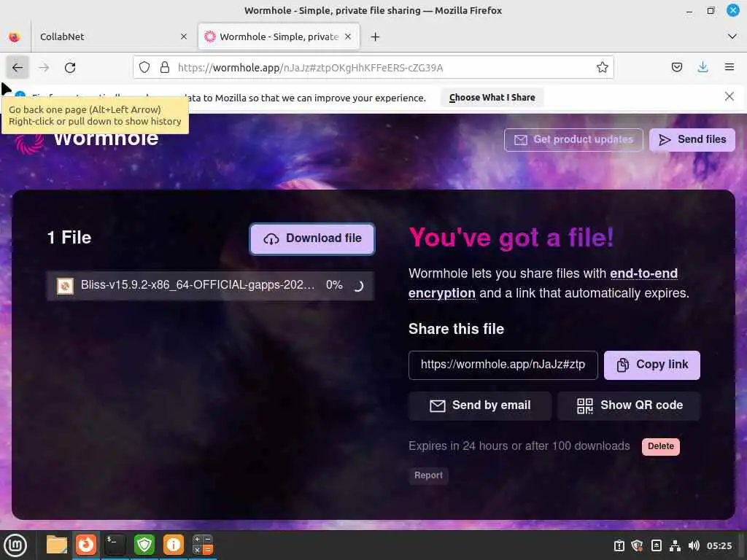The height and width of the screenshot is (560, 747).
Task: Go back one page in Firefox
Action: tap(18, 68)
